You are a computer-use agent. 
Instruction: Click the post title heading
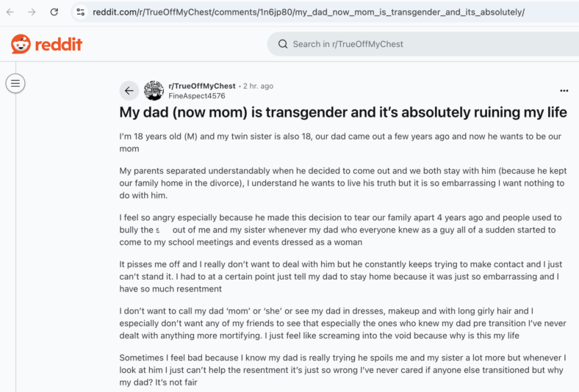[343, 112]
